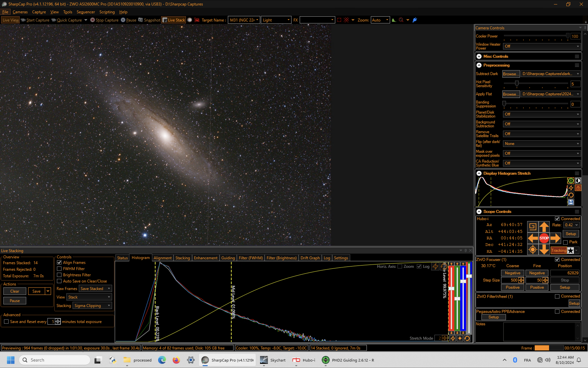This screenshot has width=588, height=368.
Task: Slew the scope right with the arrow
Action: pyautogui.click(x=555, y=238)
